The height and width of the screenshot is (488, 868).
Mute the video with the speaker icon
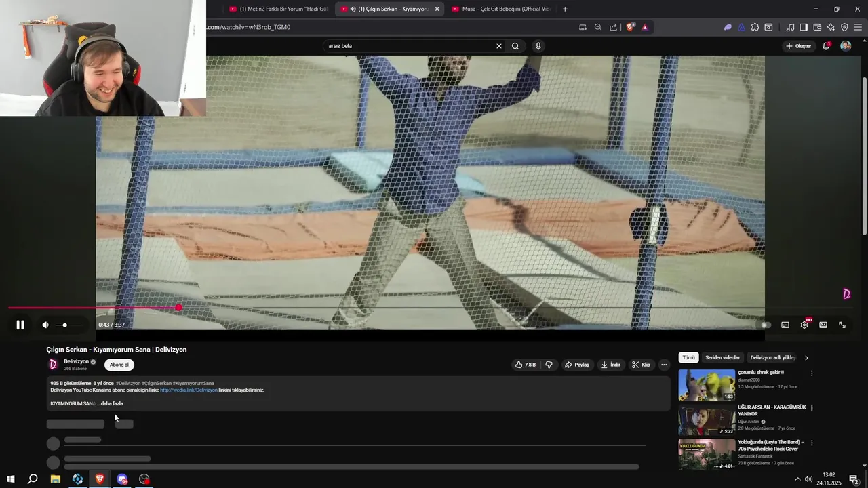click(x=45, y=325)
